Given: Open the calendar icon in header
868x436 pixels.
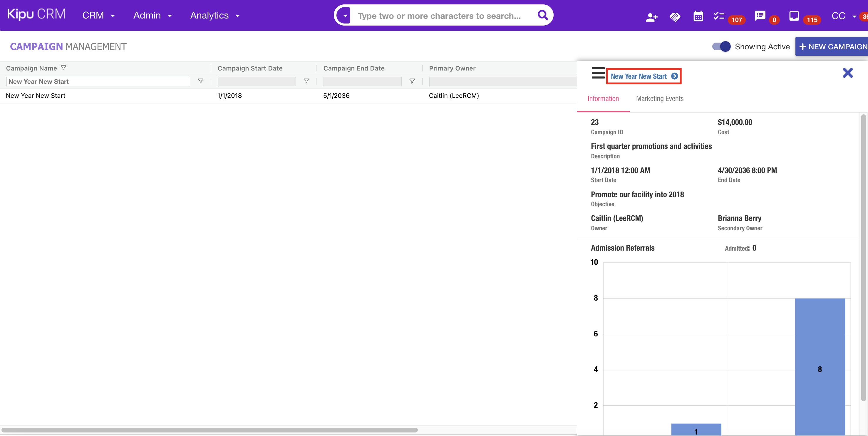Looking at the screenshot, I should [698, 16].
